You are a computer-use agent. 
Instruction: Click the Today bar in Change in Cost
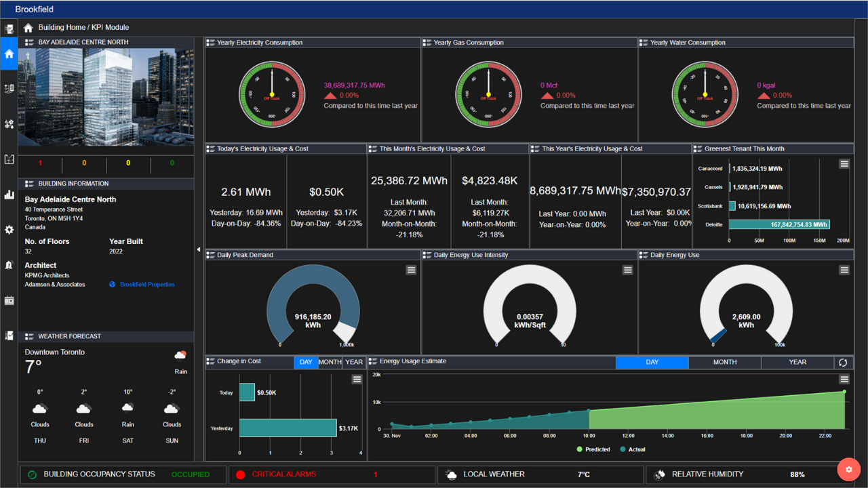coord(247,392)
